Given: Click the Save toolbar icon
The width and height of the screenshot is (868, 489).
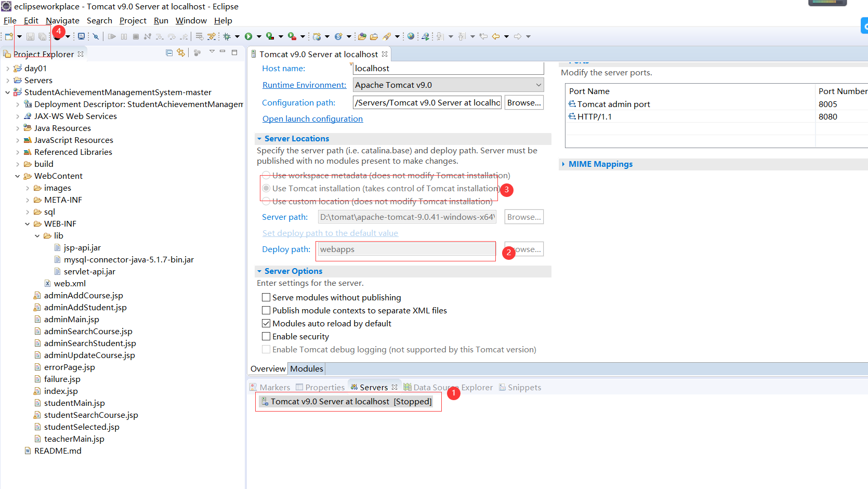Looking at the screenshot, I should pyautogui.click(x=30, y=36).
